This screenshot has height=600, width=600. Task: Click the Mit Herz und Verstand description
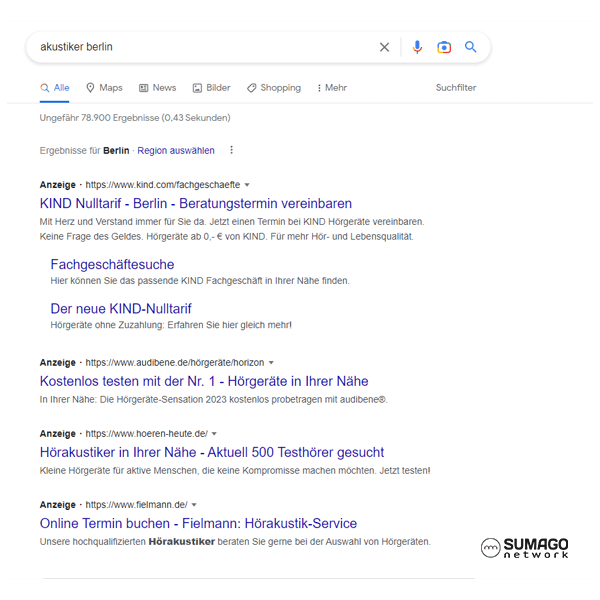tap(232, 229)
